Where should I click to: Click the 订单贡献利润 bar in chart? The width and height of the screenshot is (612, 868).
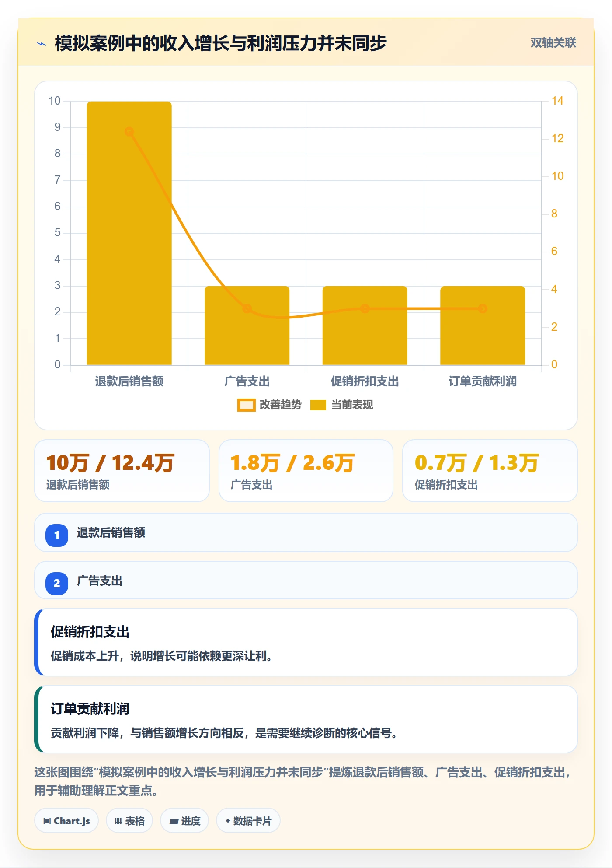tap(483, 325)
